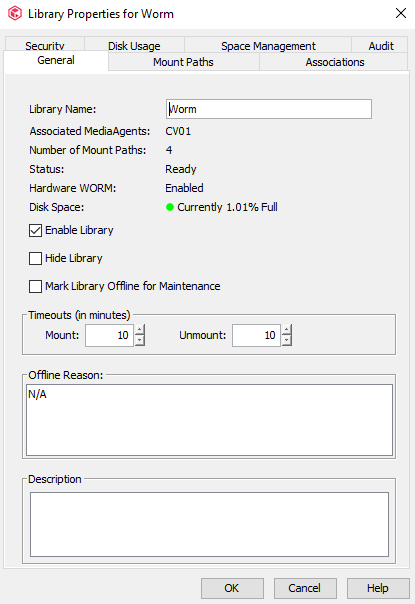Switch to the Mount Paths tab
The image size is (415, 604).
tap(183, 62)
